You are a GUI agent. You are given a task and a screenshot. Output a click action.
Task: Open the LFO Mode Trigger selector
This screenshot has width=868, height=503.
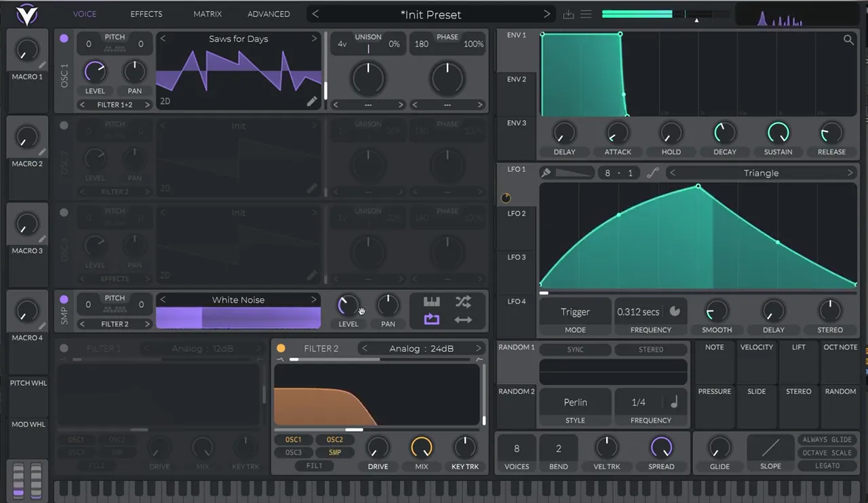point(575,312)
